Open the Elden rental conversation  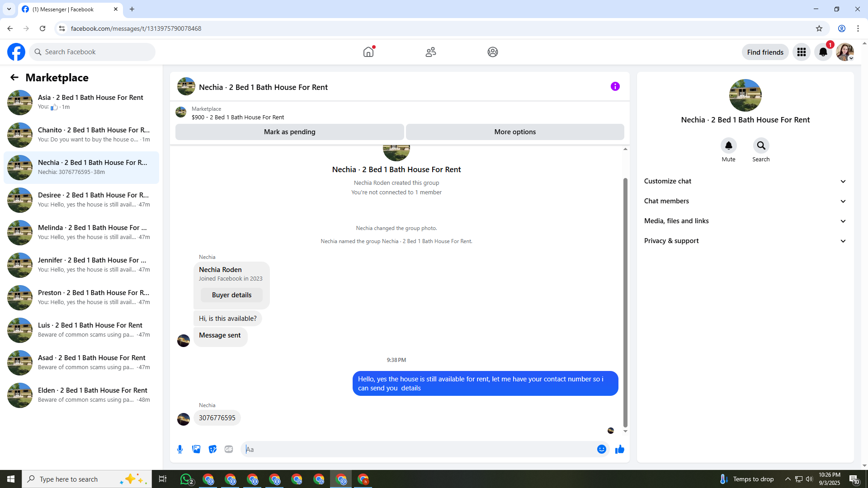tap(81, 395)
